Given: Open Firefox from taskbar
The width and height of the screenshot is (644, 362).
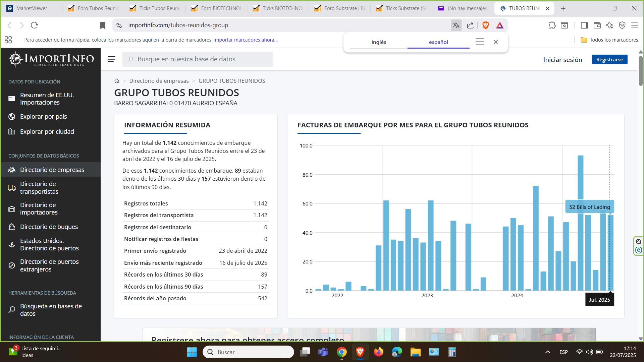Looking at the screenshot, I should click(x=378, y=352).
